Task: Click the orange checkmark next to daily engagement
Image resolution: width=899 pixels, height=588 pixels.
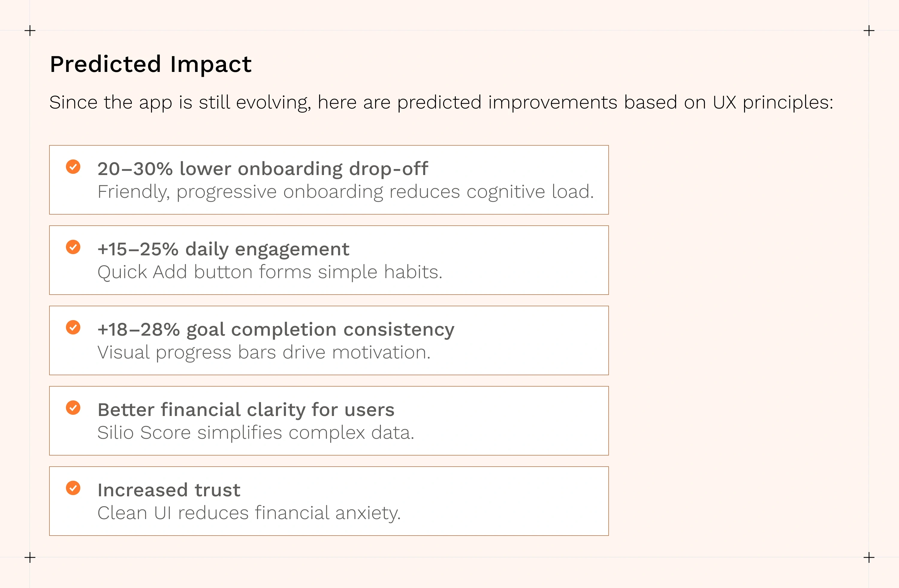Action: (x=73, y=247)
